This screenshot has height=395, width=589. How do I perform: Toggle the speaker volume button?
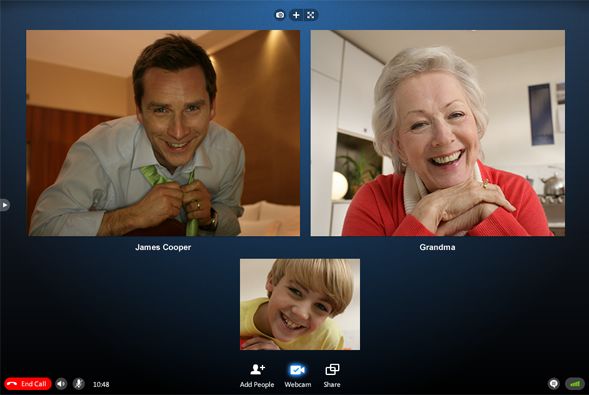pos(61,384)
